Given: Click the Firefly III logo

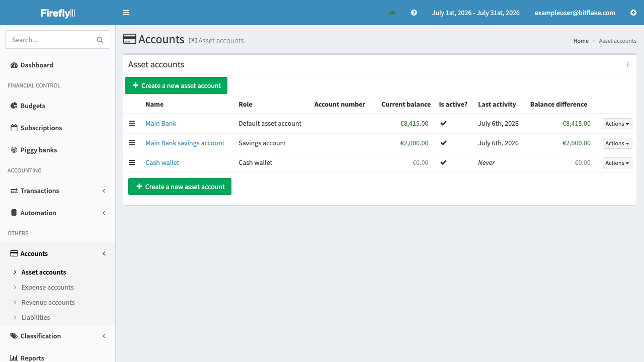Looking at the screenshot, I should 58,13.
